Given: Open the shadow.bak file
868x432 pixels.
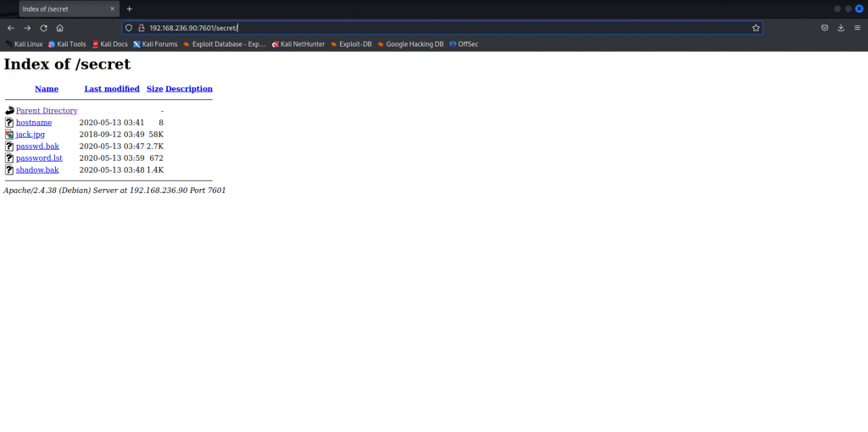Looking at the screenshot, I should (x=37, y=169).
